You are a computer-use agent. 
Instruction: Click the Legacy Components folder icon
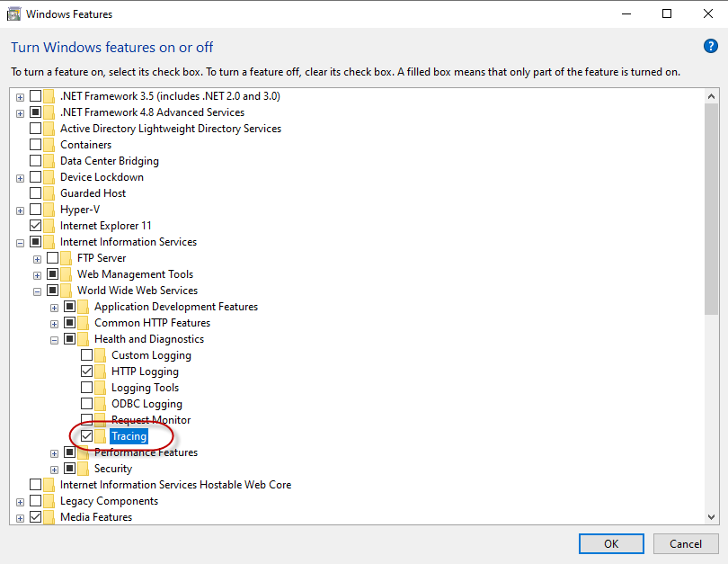[49, 501]
